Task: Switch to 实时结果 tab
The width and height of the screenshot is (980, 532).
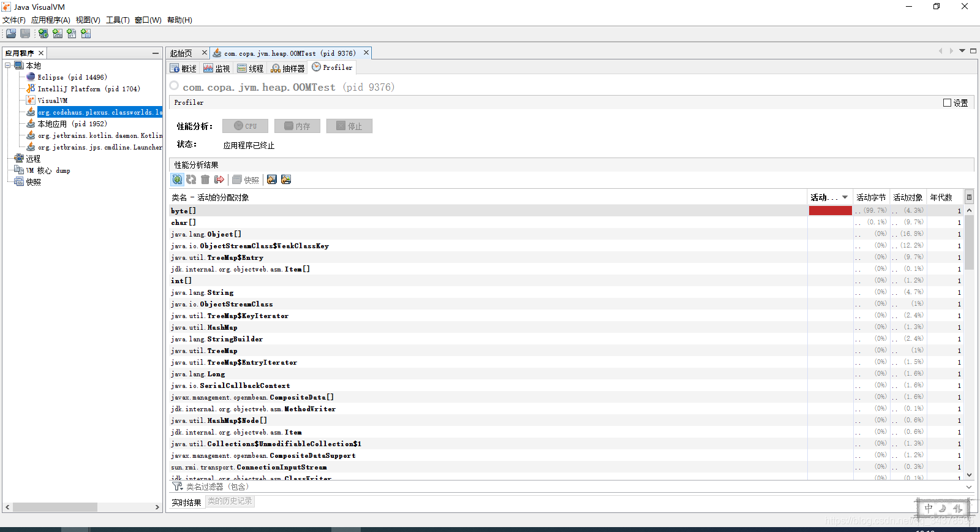Action: (x=186, y=503)
